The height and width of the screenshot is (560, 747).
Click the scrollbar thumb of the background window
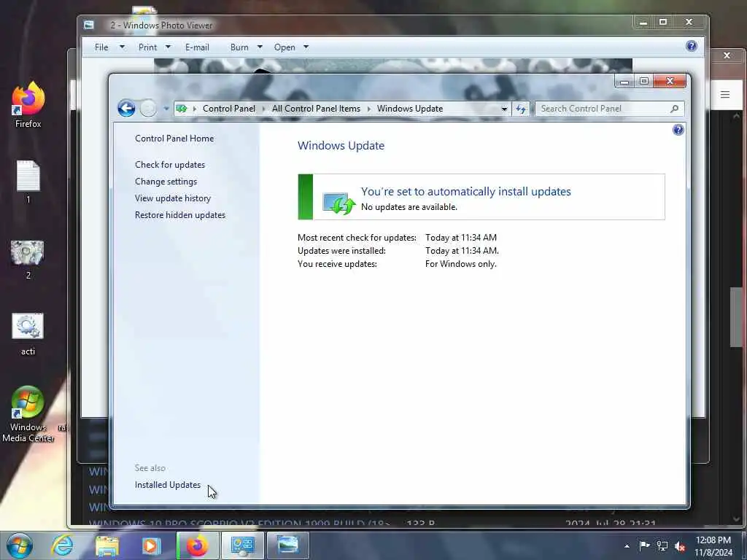coord(736,317)
